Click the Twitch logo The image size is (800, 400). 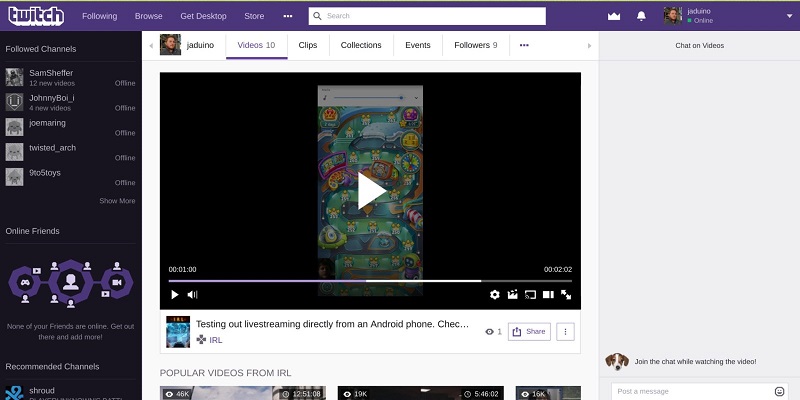36,16
